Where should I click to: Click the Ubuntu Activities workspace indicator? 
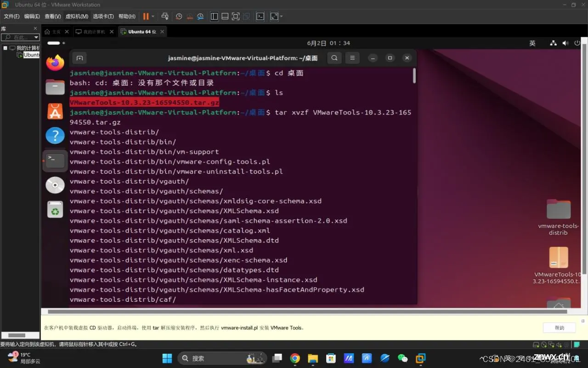pyautogui.click(x=57, y=43)
